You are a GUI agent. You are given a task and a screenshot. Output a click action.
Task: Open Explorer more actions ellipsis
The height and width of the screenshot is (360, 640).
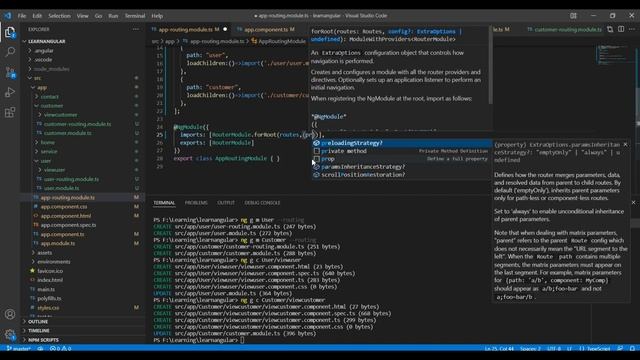136,29
